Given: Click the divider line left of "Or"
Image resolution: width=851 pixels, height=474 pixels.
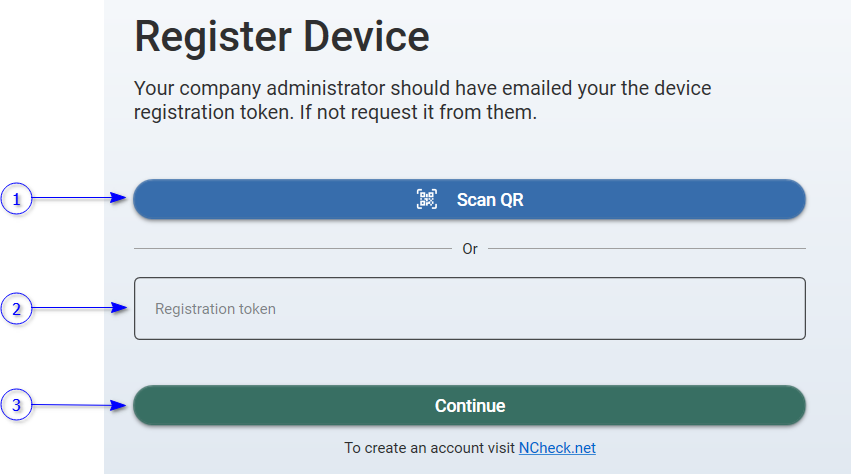Looking at the screenshot, I should 292,248.
